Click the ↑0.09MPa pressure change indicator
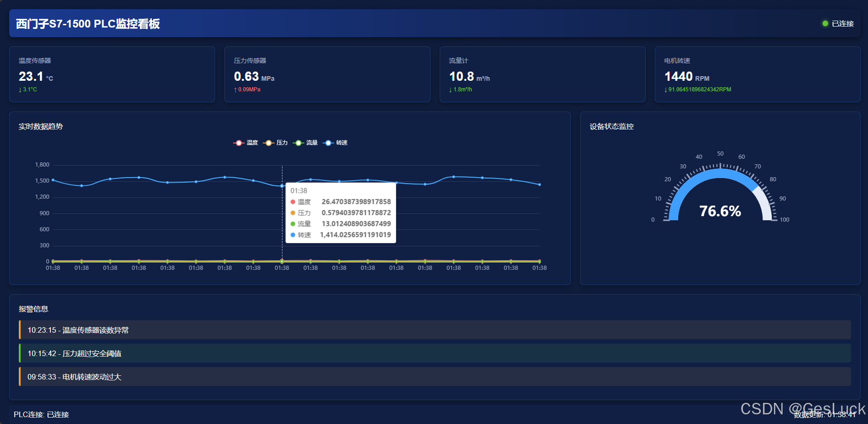This screenshot has width=868, height=424. [247, 89]
